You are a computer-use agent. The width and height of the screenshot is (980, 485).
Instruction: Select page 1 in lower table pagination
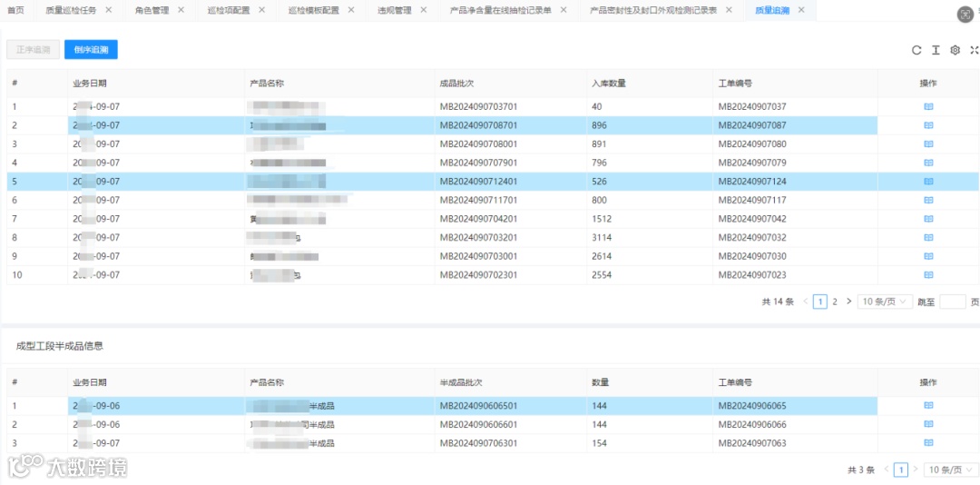click(901, 470)
